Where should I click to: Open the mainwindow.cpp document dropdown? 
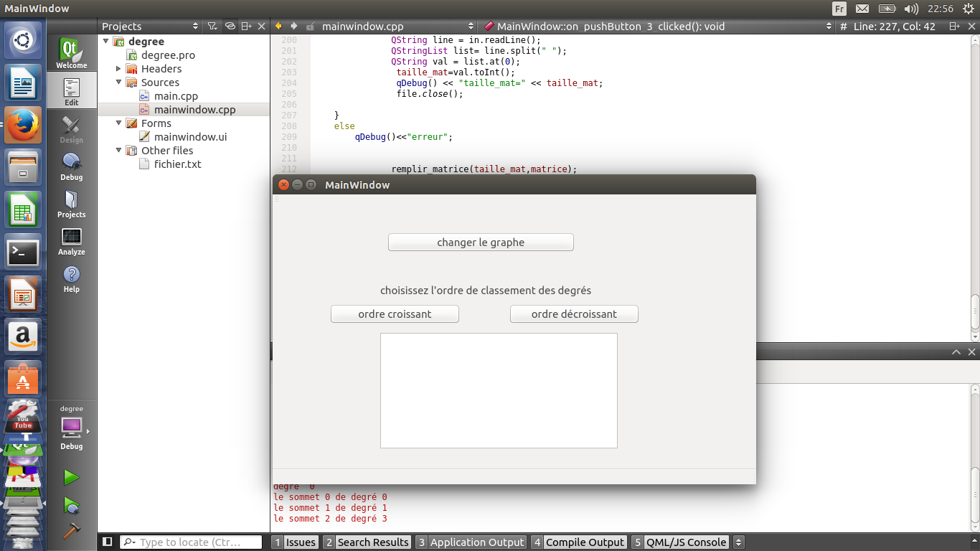[x=471, y=26]
